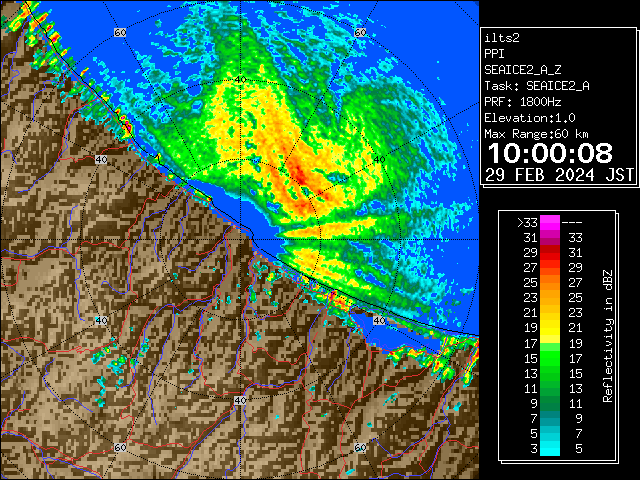Click the 10:00:08 timestamp

tap(550, 153)
